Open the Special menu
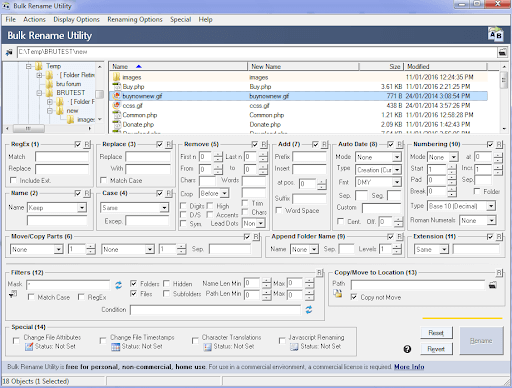This screenshot has height=388, width=512. pos(180,19)
